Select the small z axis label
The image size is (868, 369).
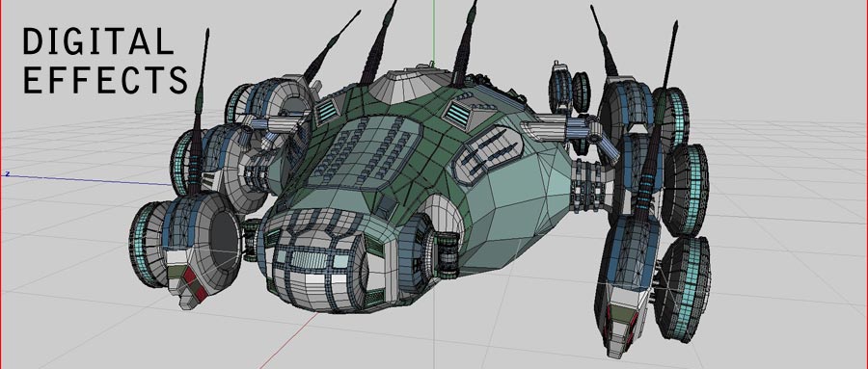(7, 173)
